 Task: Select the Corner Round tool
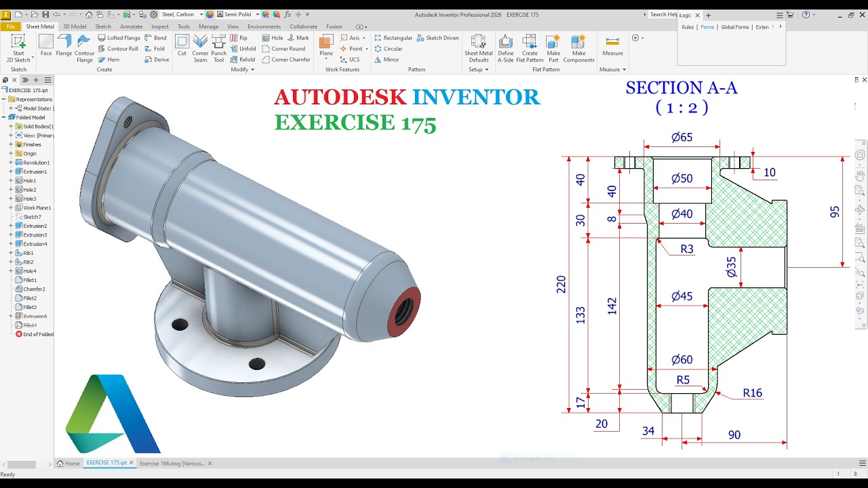click(283, 49)
